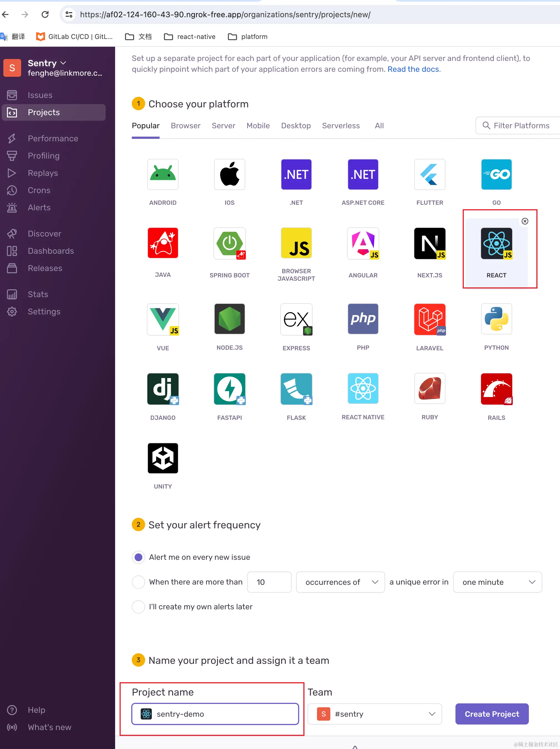The width and height of the screenshot is (560, 749).
Task: Open Issues in the sidebar
Action: point(53,95)
